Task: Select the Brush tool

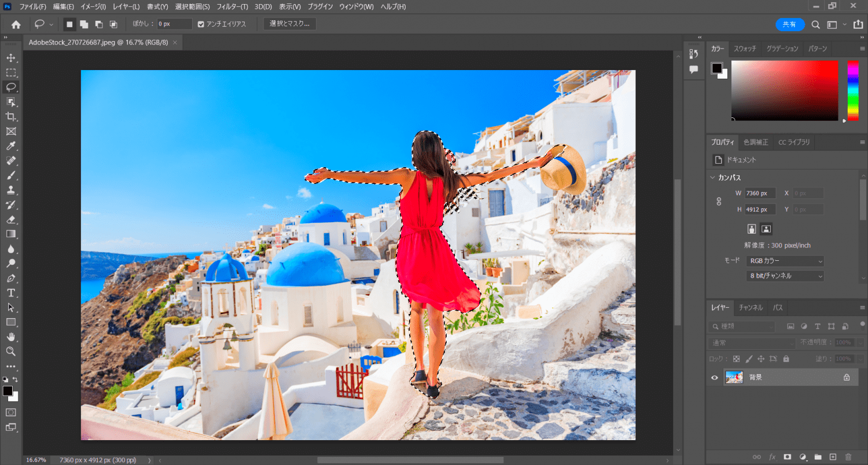Action: point(10,175)
